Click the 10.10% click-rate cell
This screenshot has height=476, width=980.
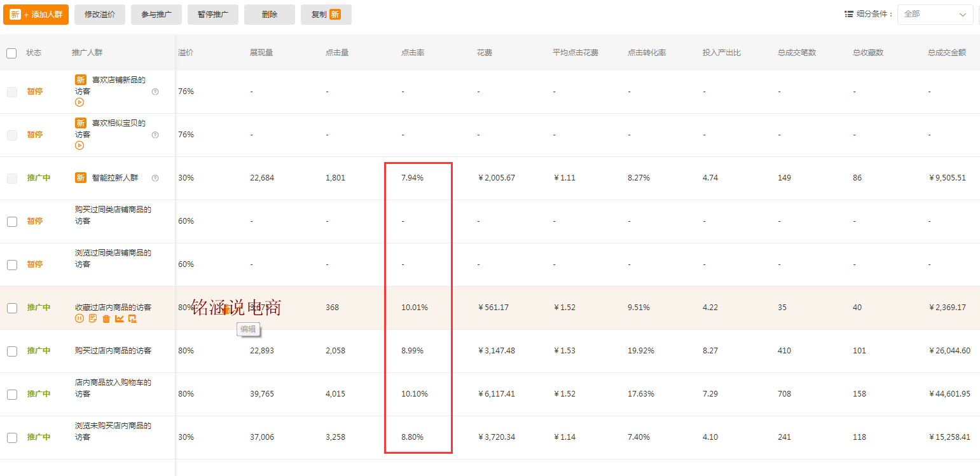pos(415,394)
